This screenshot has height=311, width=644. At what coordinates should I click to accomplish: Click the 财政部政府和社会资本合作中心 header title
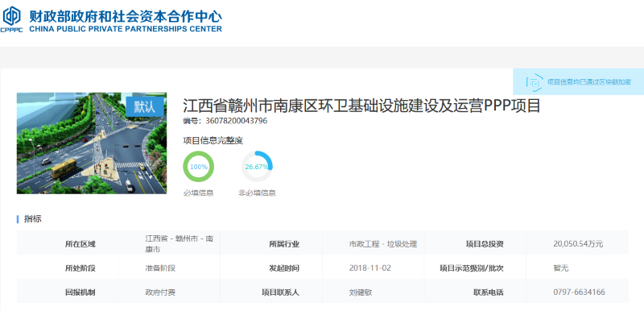[x=126, y=16]
